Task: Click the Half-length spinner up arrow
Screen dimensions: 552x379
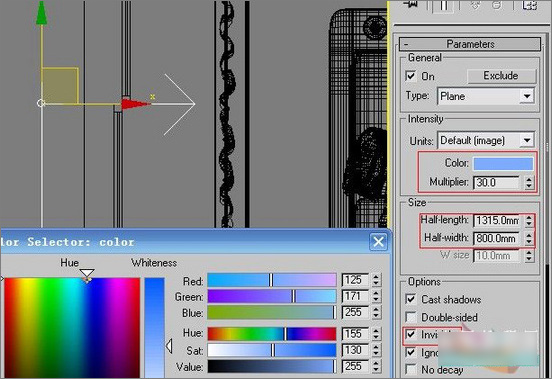Action: pyautogui.click(x=529, y=217)
